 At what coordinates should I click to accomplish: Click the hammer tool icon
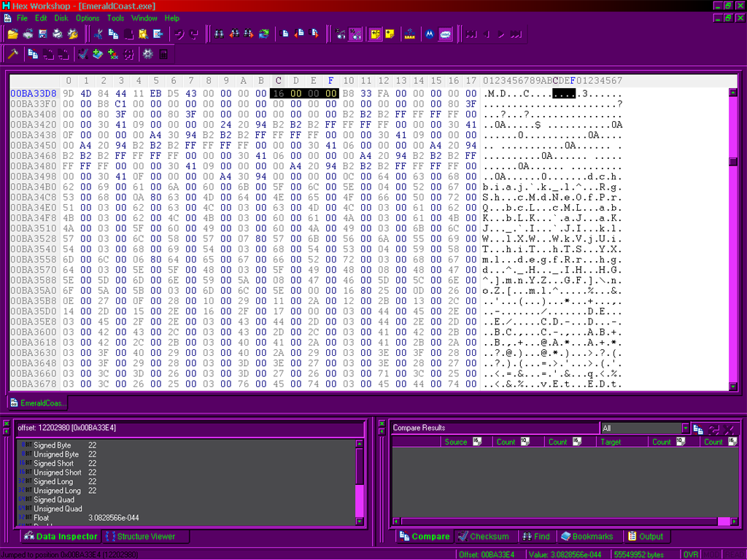13,54
